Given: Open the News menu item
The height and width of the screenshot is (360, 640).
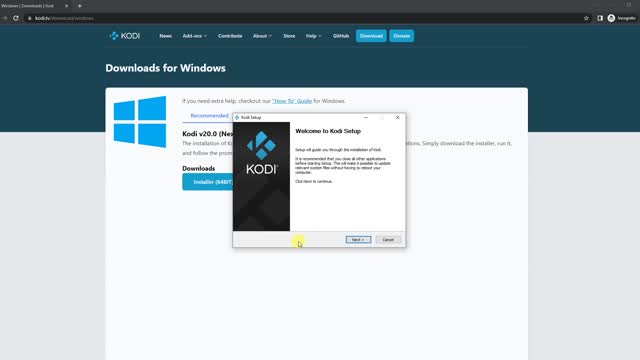Looking at the screenshot, I should coord(165,36).
